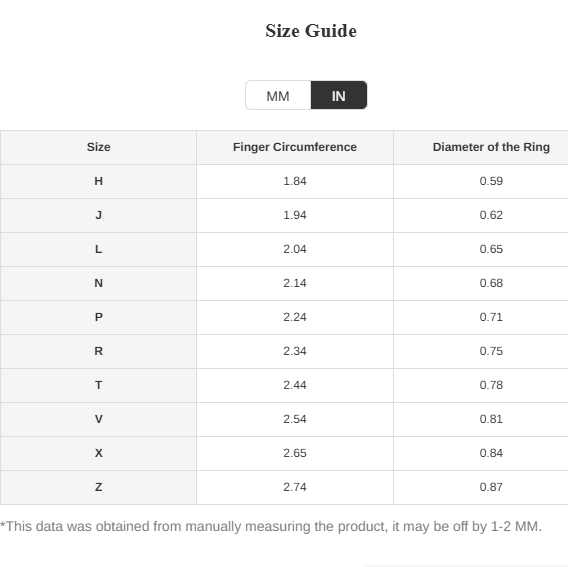Select size J row label

pos(99,215)
